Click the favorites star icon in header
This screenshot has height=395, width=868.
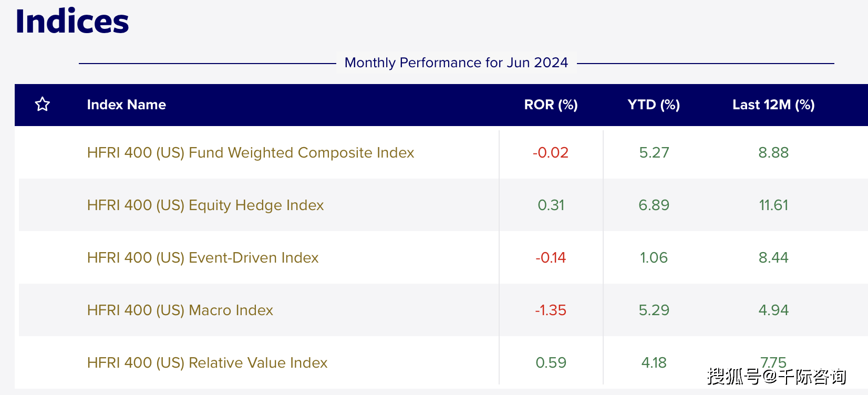[x=43, y=105]
